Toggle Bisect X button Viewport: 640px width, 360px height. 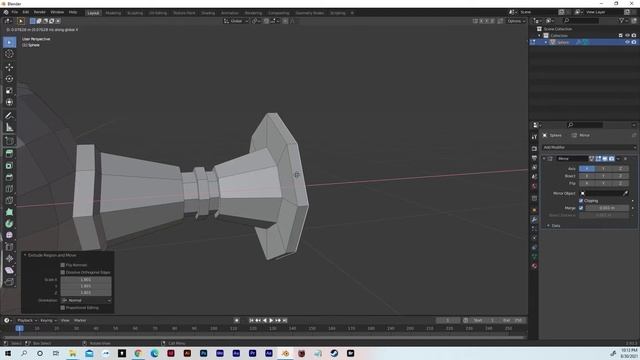click(587, 176)
